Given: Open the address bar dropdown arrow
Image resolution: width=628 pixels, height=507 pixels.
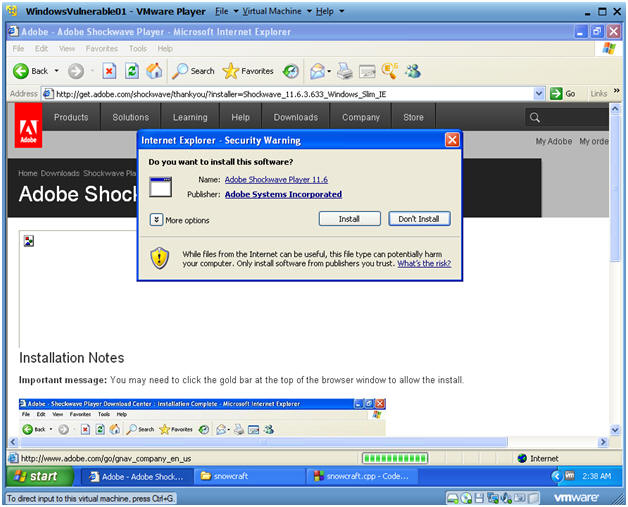Looking at the screenshot, I should (539, 94).
